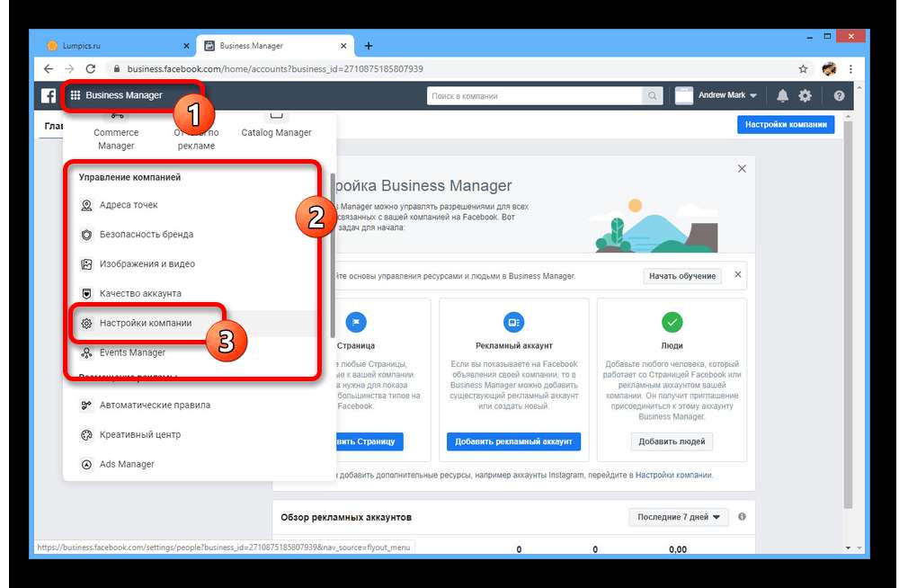Click the flyout menu scrollbar thumb
899x588 pixels.
click(332, 255)
